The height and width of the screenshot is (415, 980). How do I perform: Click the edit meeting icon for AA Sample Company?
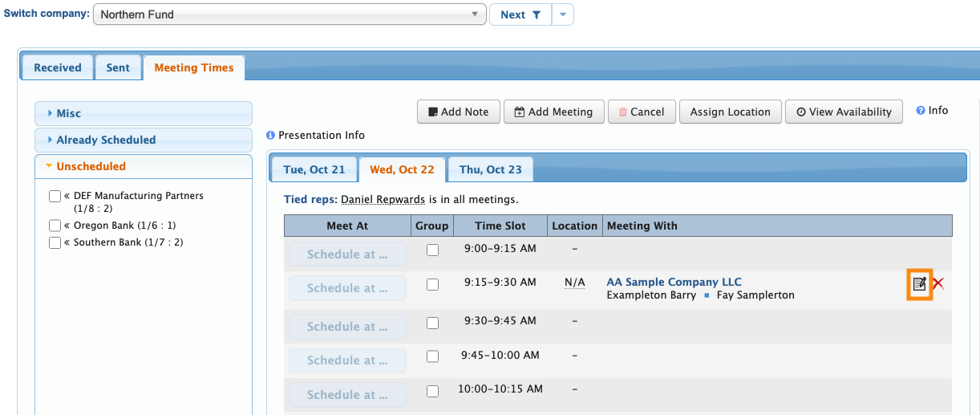point(920,283)
